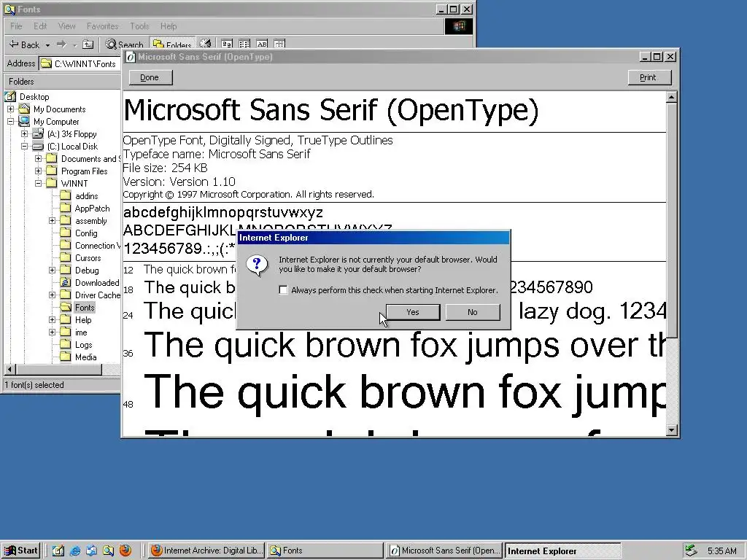Select the Cursors folder icon

[x=66, y=257]
